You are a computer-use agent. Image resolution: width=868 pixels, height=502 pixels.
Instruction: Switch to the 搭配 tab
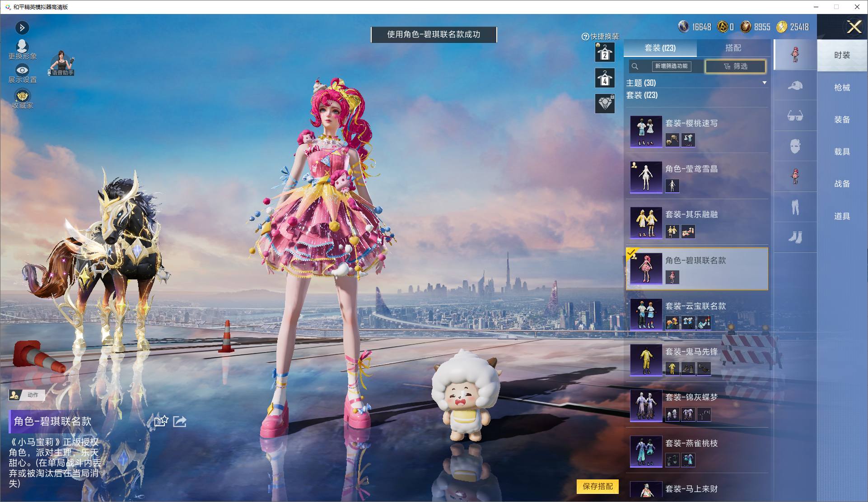click(x=733, y=48)
